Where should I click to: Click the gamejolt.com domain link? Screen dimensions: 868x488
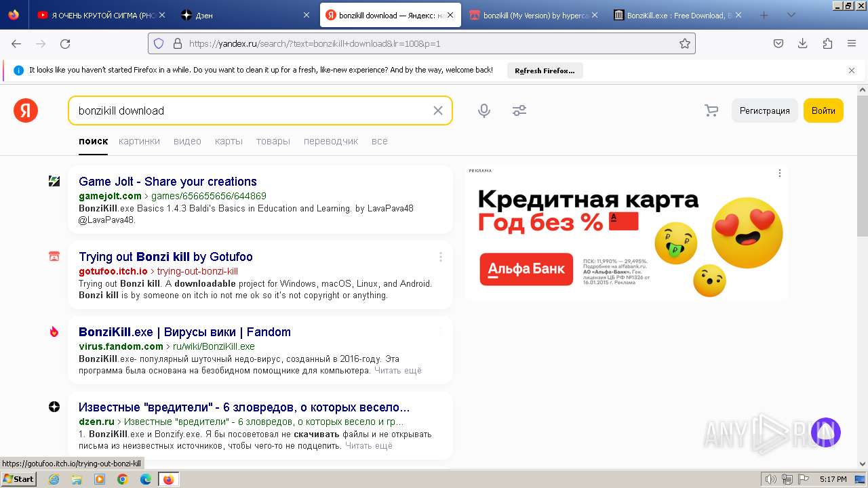click(x=110, y=196)
